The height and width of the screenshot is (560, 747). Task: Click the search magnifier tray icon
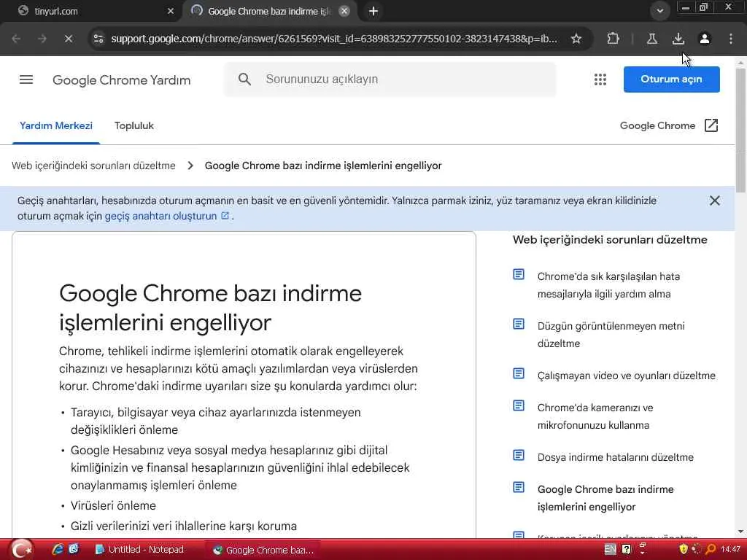pos(711,549)
